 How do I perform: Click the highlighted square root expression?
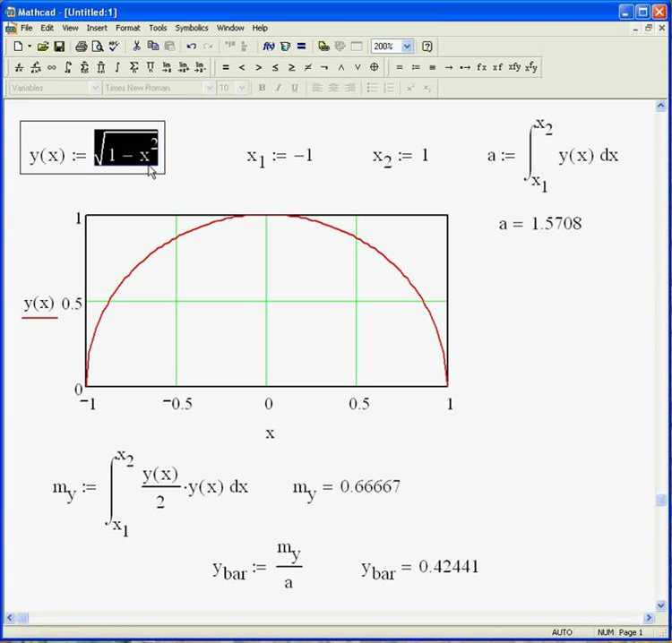(x=126, y=148)
